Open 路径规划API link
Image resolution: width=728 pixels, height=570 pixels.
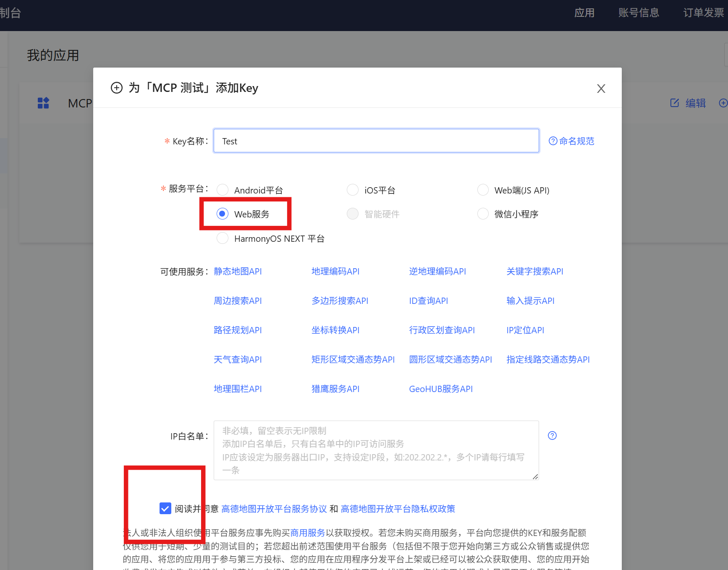238,330
